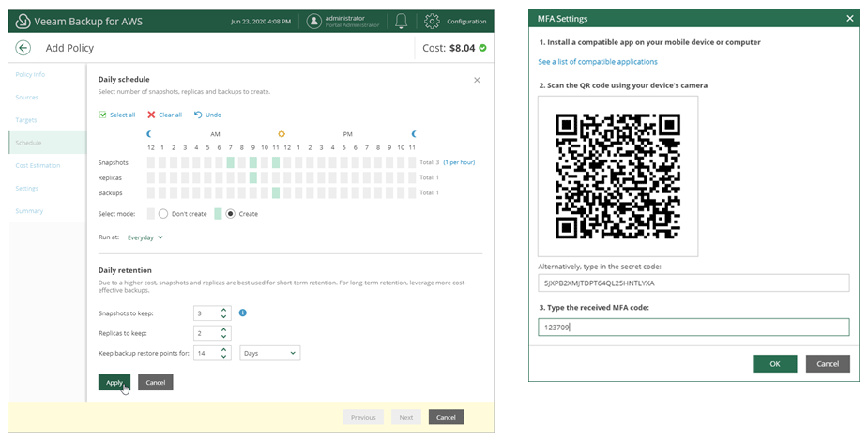Click the Previous wizard button
Viewport: 868px width, 443px height.
pyautogui.click(x=363, y=417)
